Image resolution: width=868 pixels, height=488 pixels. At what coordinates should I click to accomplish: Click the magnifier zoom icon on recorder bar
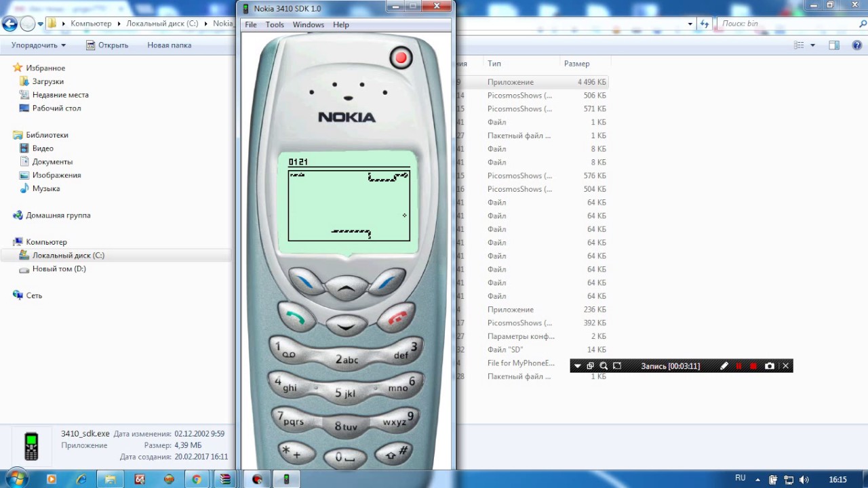coord(604,366)
